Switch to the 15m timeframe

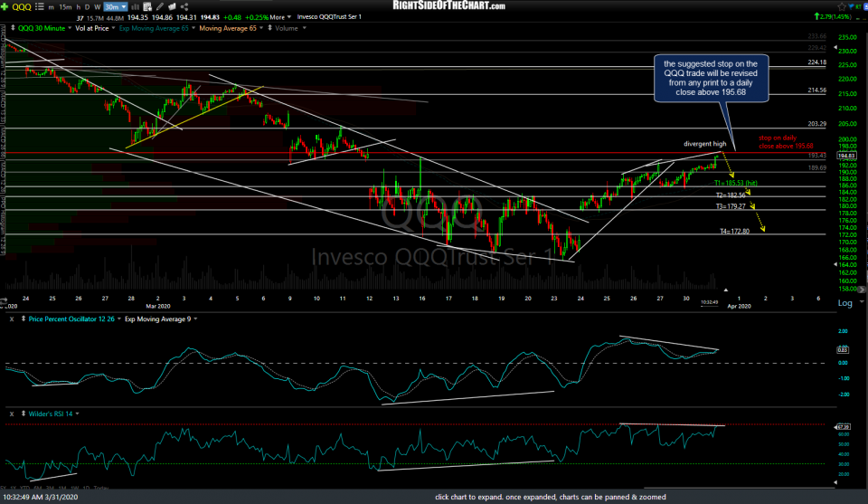[x=65, y=6]
